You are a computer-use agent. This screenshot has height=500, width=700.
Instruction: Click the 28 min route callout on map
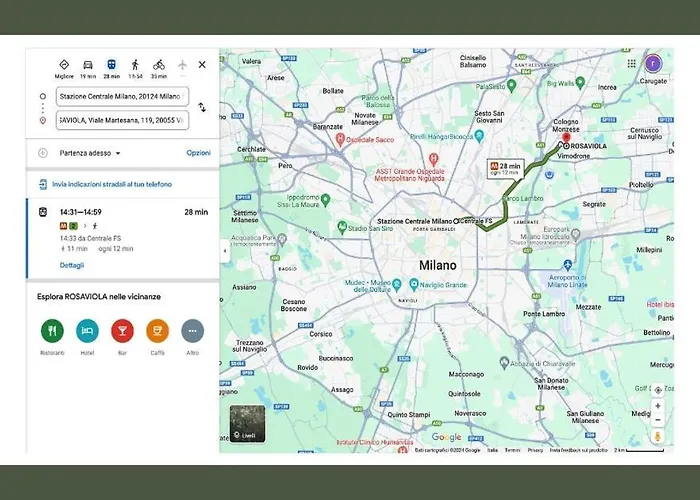[x=505, y=169]
